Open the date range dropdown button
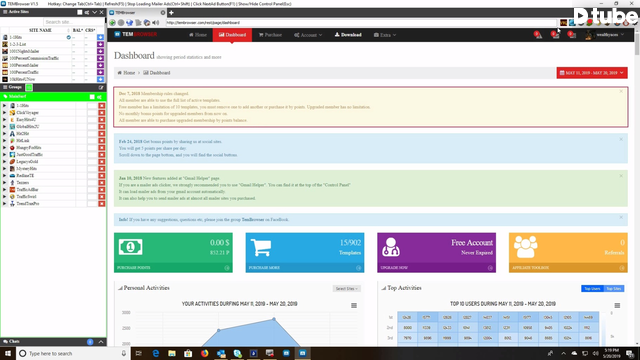 pyautogui.click(x=592, y=73)
